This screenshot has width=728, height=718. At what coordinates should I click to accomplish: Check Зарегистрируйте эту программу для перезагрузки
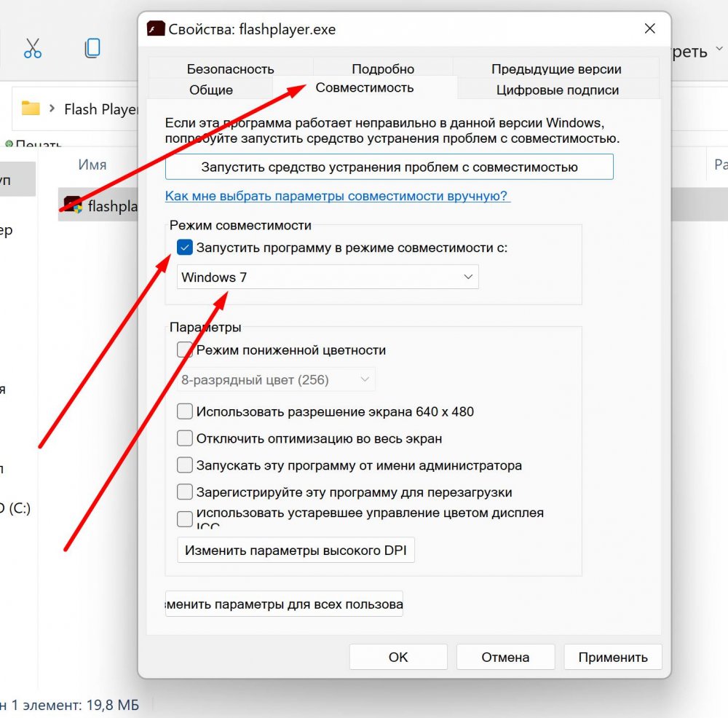point(185,492)
